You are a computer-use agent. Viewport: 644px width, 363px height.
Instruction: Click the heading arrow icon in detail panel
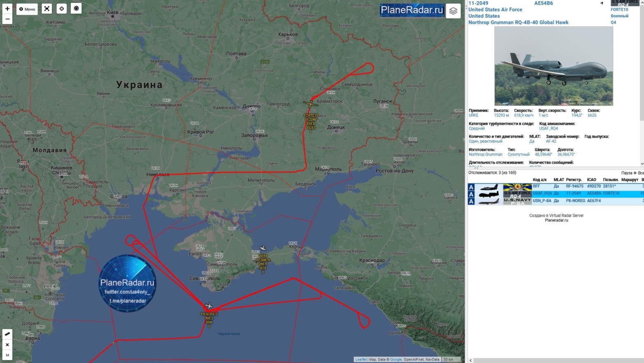[602, 3]
